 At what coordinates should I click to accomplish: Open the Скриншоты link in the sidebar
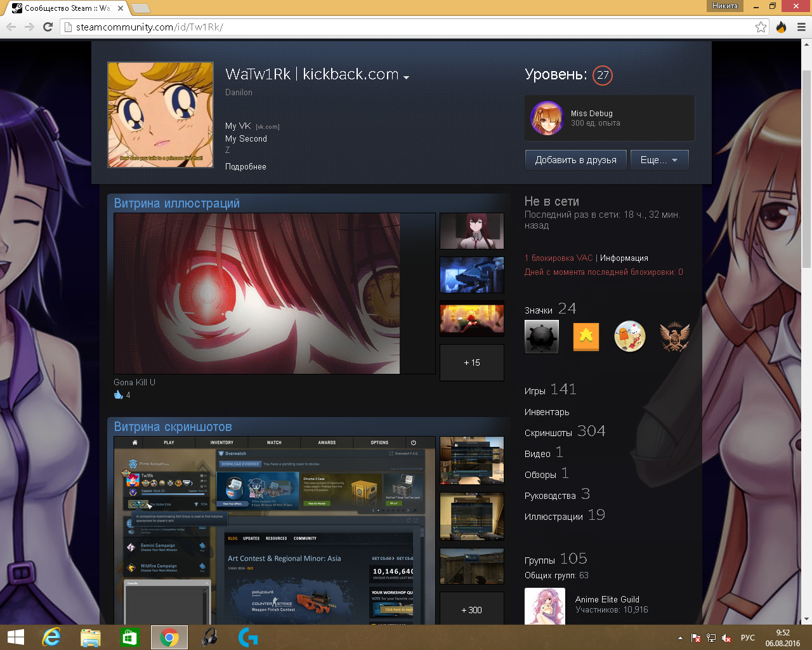coord(548,433)
